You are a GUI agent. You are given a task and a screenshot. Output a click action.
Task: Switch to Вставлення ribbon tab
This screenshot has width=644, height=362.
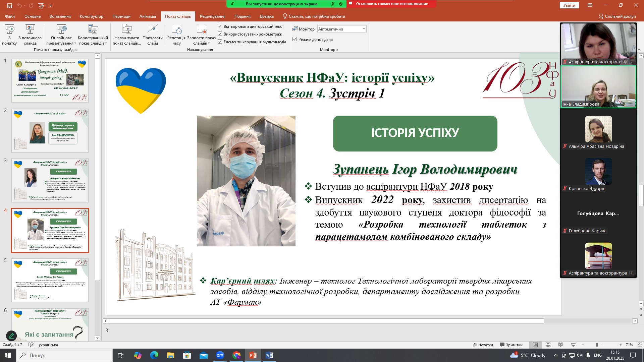point(60,16)
